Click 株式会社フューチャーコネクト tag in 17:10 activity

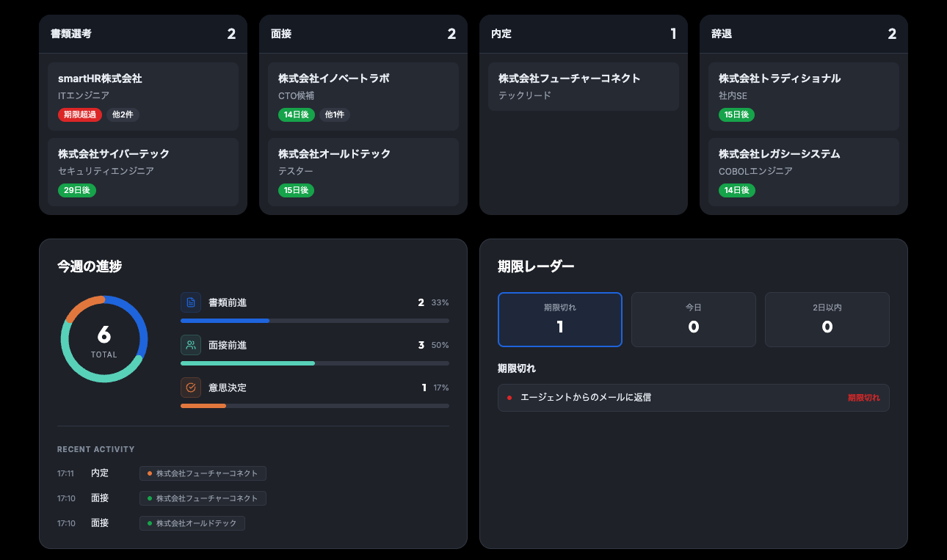(203, 498)
